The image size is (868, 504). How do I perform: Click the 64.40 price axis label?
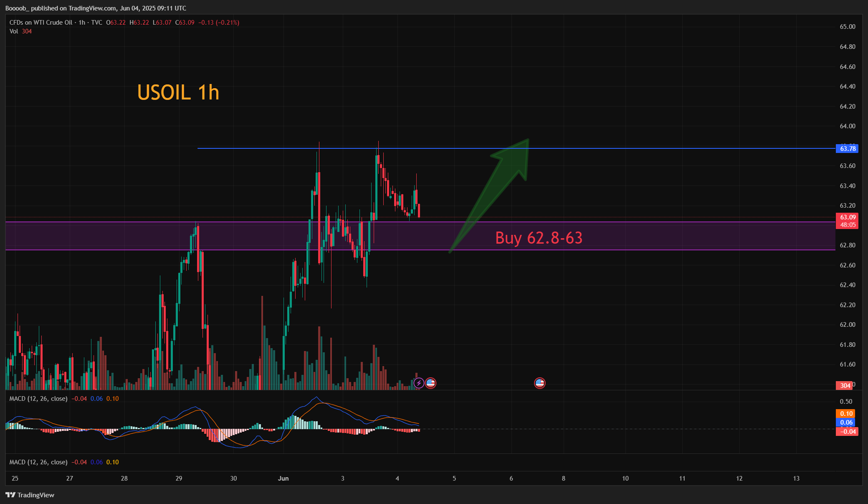point(848,87)
